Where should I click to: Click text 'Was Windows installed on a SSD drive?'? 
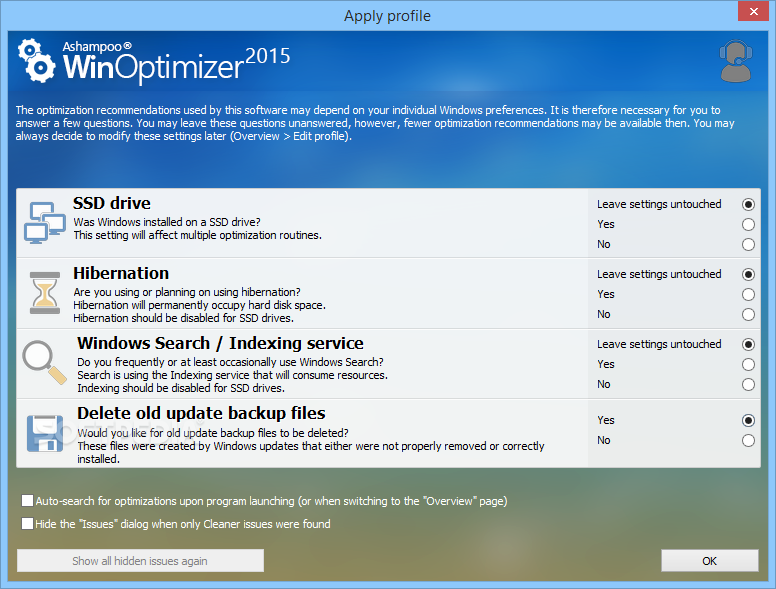pos(167,222)
